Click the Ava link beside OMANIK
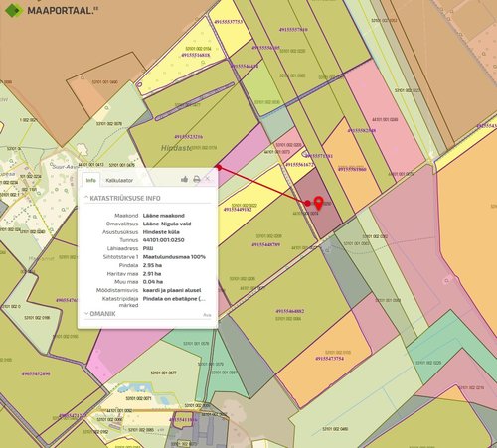Viewport: 497px width, 448px height. [x=207, y=315]
